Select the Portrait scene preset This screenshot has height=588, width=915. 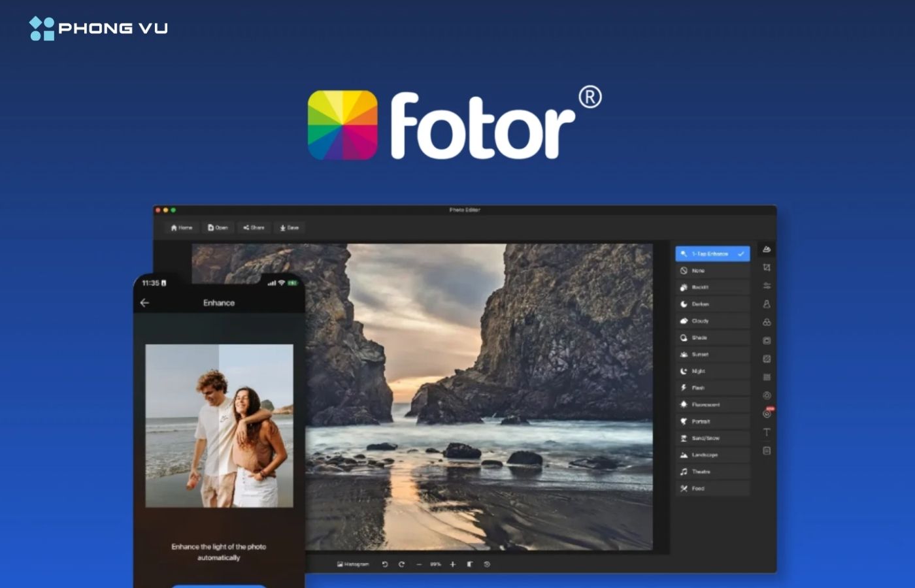click(x=712, y=421)
